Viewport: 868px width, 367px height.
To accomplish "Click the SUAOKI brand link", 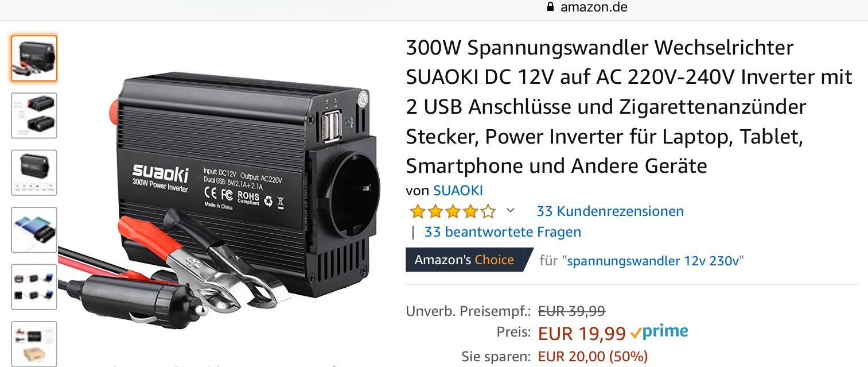I will pos(458,191).
